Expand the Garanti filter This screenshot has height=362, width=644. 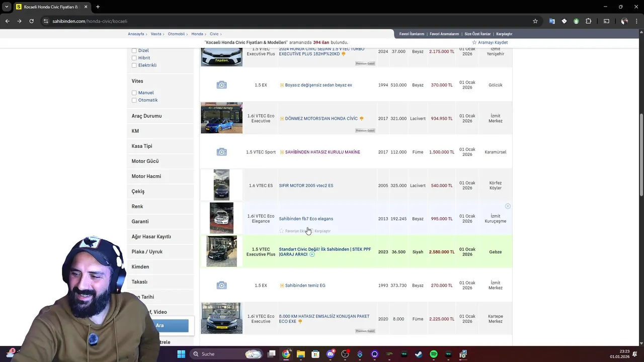[160, 222]
